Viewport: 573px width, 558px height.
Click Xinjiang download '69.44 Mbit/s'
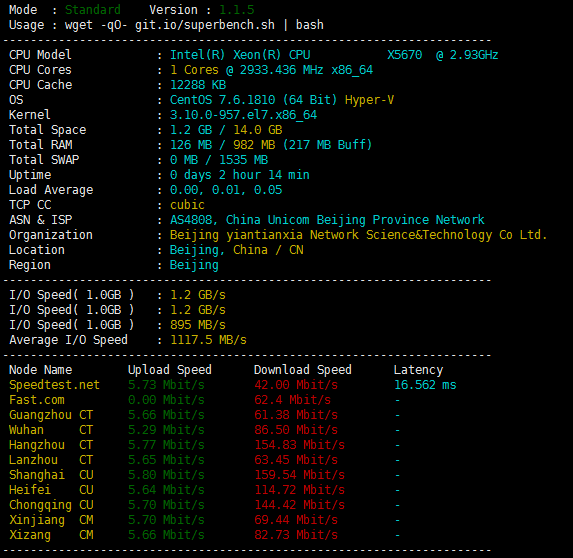(x=296, y=520)
